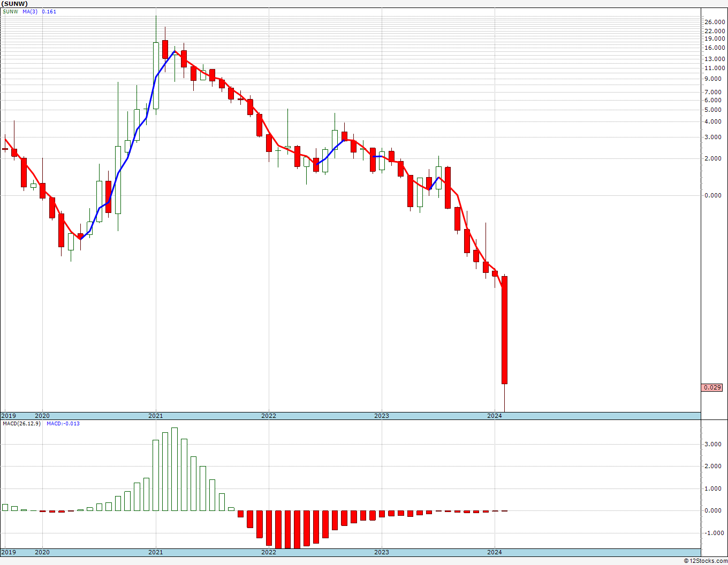The height and width of the screenshot is (565, 728).
Task: Click the MA(3) indicator label
Action: pyautogui.click(x=30, y=11)
